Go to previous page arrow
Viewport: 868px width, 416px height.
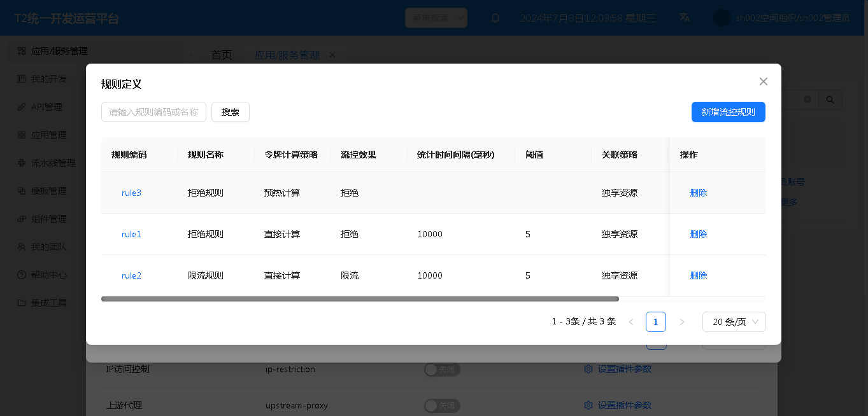coord(631,322)
